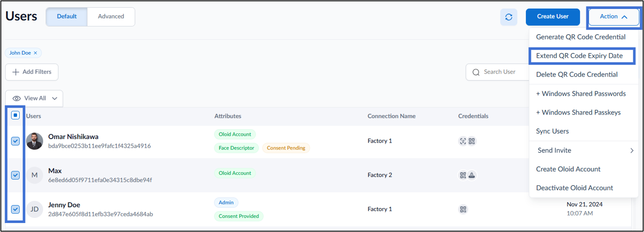This screenshot has height=232, width=644.
Task: Expand the Send Invite submenu arrow
Action: [x=632, y=150]
